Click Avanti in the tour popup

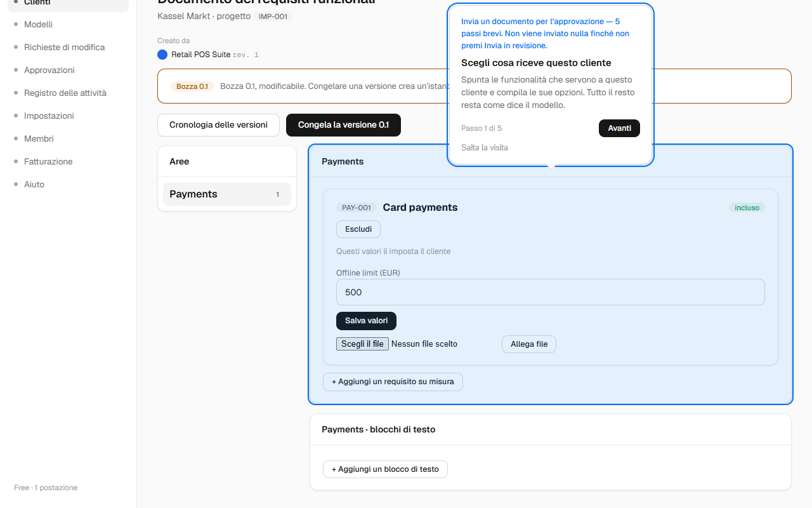(x=619, y=128)
